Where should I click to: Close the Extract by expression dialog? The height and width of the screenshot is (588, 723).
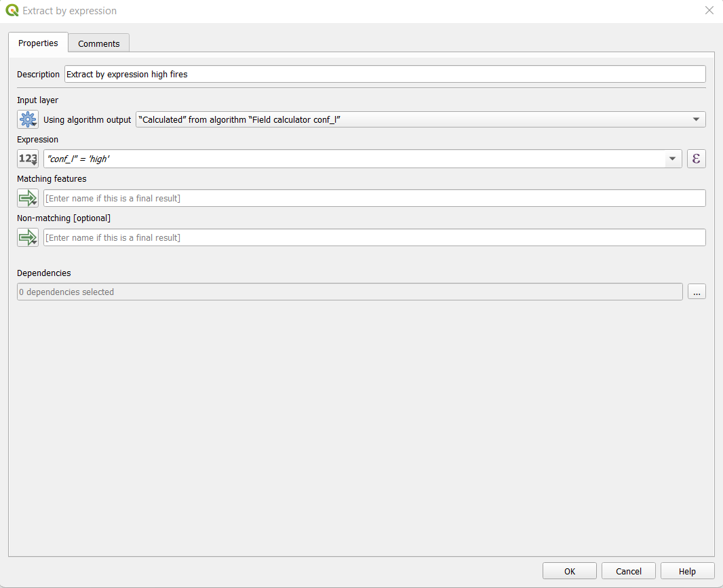(709, 11)
